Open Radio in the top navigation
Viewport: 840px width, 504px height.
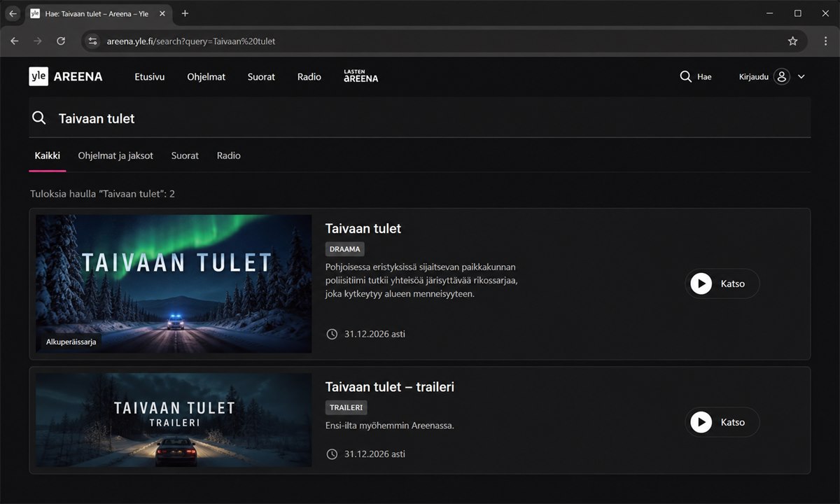point(309,77)
